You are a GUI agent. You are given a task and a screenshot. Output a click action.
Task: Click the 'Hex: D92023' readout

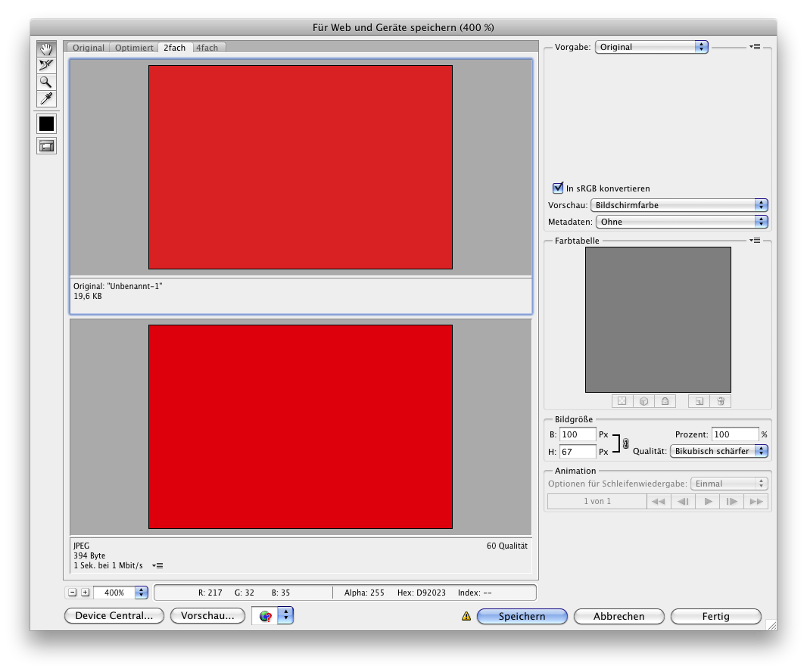coord(422,593)
